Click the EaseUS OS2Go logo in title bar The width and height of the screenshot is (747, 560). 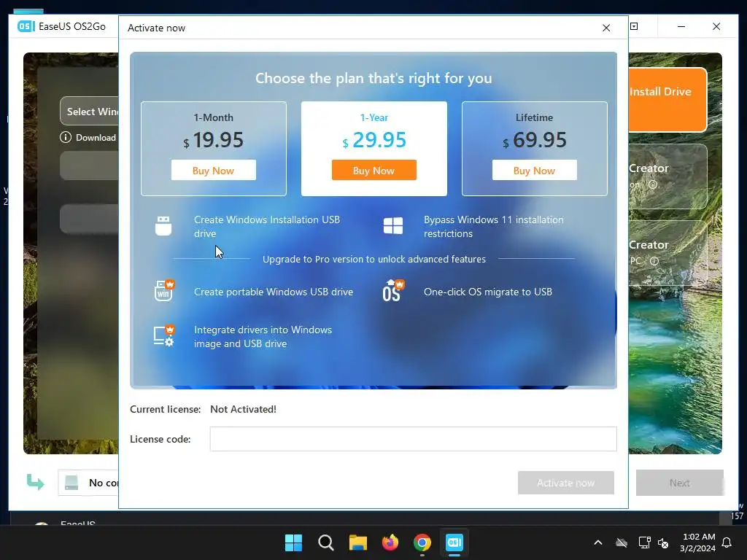pyautogui.click(x=26, y=26)
